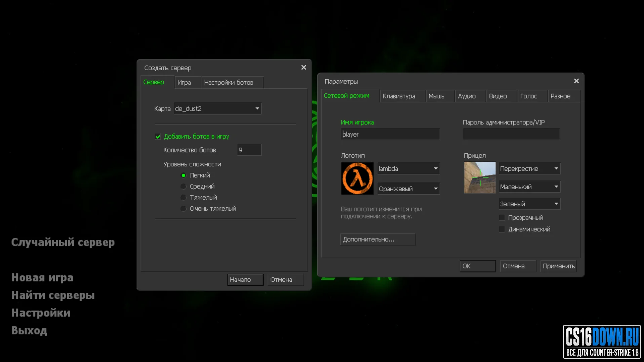
Task: Select Легкий difficulty level
Action: click(184, 175)
